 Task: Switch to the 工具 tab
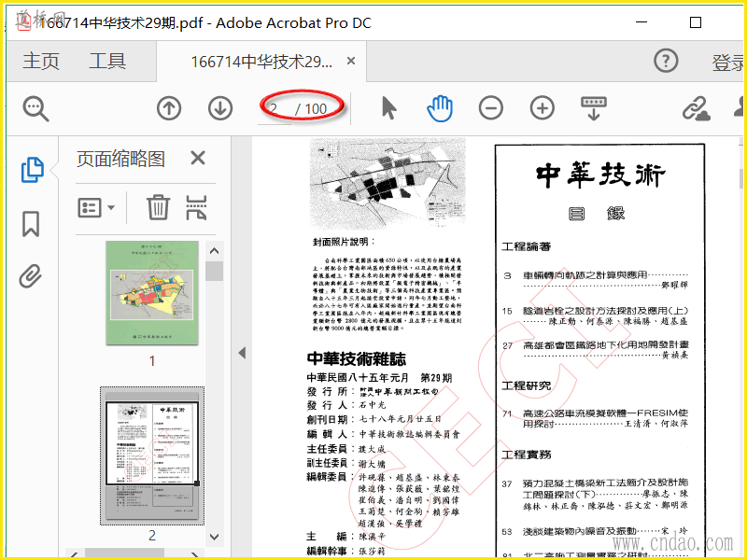click(x=107, y=61)
